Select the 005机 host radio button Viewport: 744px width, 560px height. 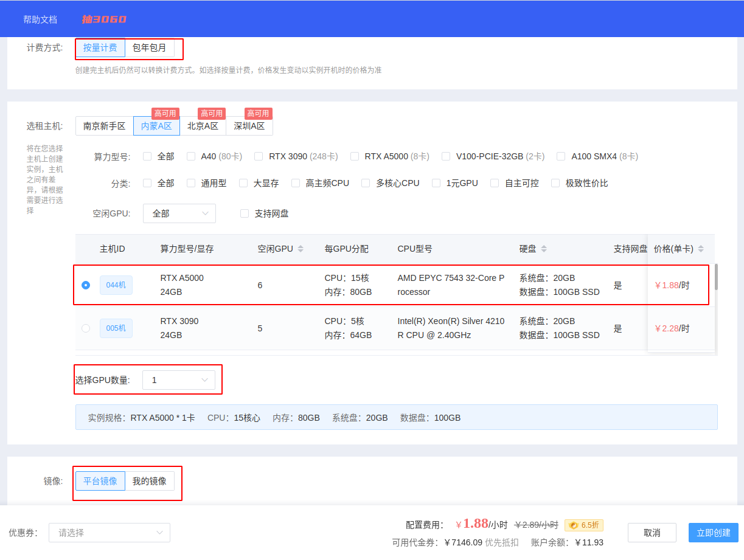point(85,328)
